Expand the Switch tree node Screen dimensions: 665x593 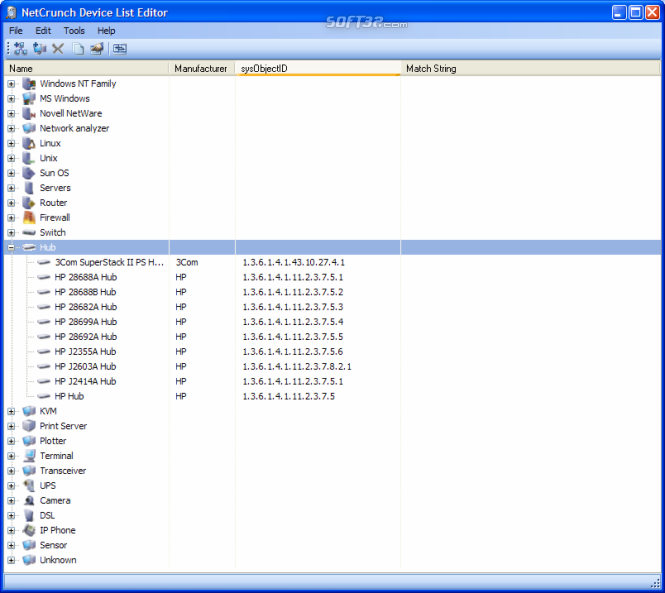tap(11, 232)
